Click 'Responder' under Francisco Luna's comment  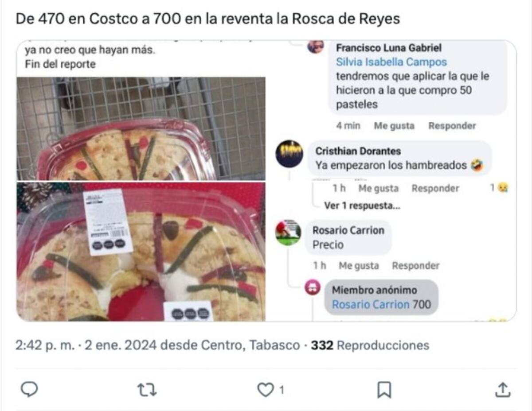click(x=452, y=126)
